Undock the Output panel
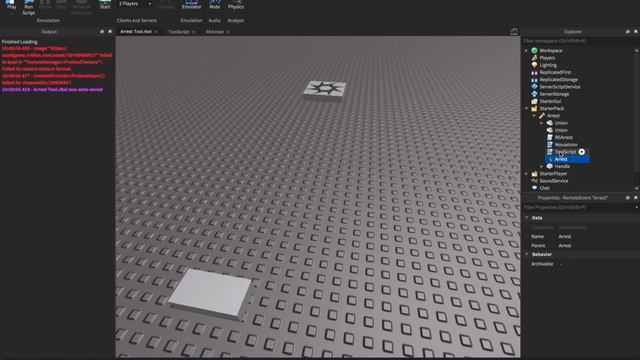The image size is (640, 360). pos(102,31)
